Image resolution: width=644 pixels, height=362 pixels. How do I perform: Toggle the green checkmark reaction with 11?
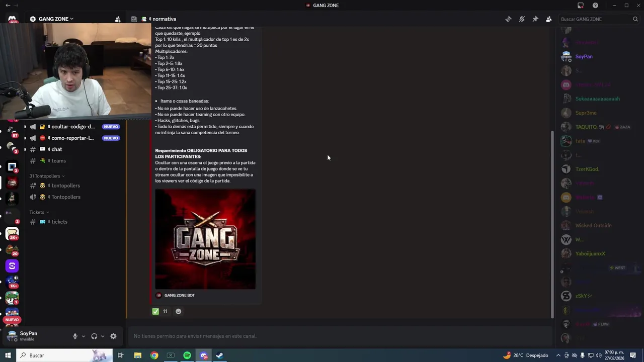pyautogui.click(x=160, y=311)
